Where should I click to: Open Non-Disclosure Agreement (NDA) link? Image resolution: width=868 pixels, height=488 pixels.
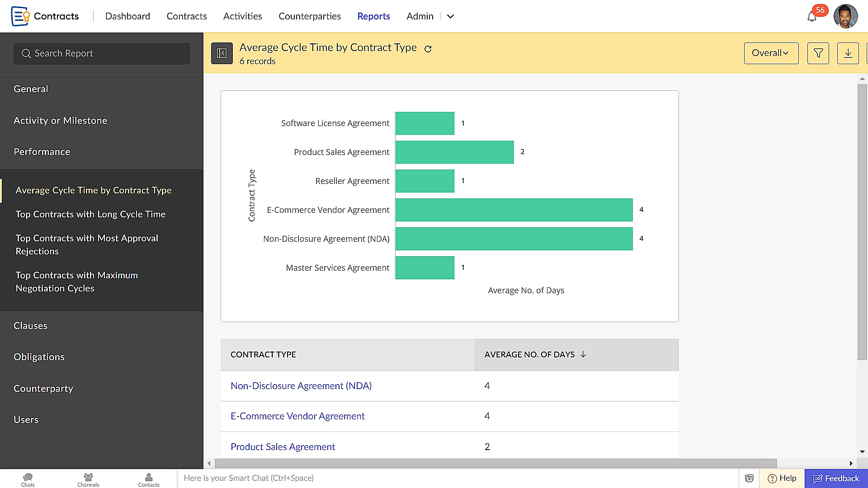[x=301, y=386]
